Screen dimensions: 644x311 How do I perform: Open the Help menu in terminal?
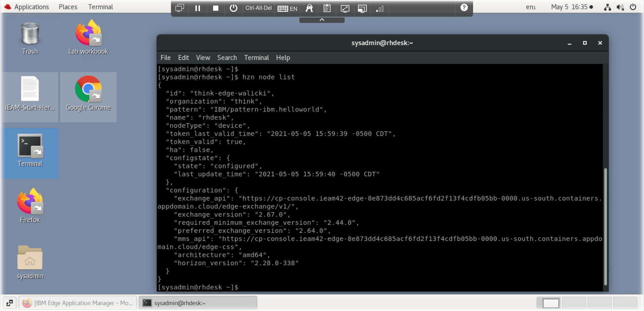pyautogui.click(x=283, y=58)
